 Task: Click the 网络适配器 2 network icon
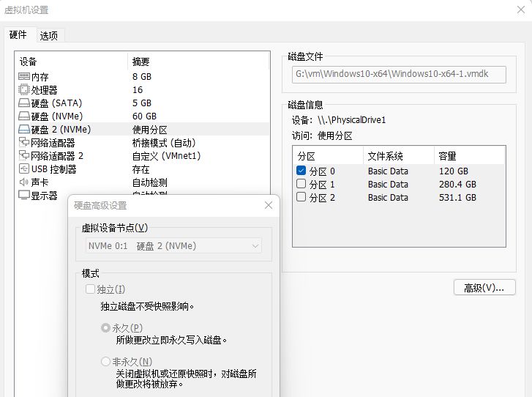pyautogui.click(x=24, y=155)
